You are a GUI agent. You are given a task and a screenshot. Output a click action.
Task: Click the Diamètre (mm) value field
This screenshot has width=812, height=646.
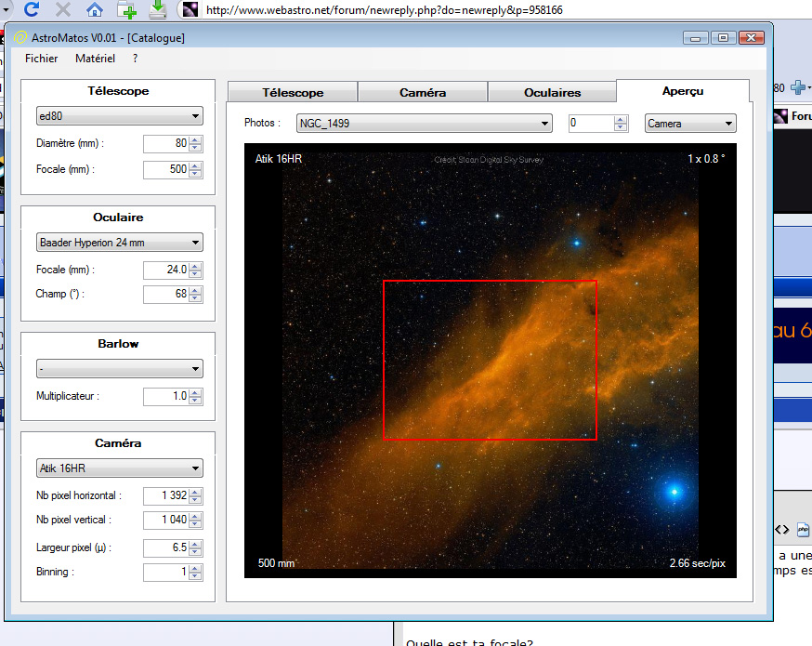click(165, 143)
